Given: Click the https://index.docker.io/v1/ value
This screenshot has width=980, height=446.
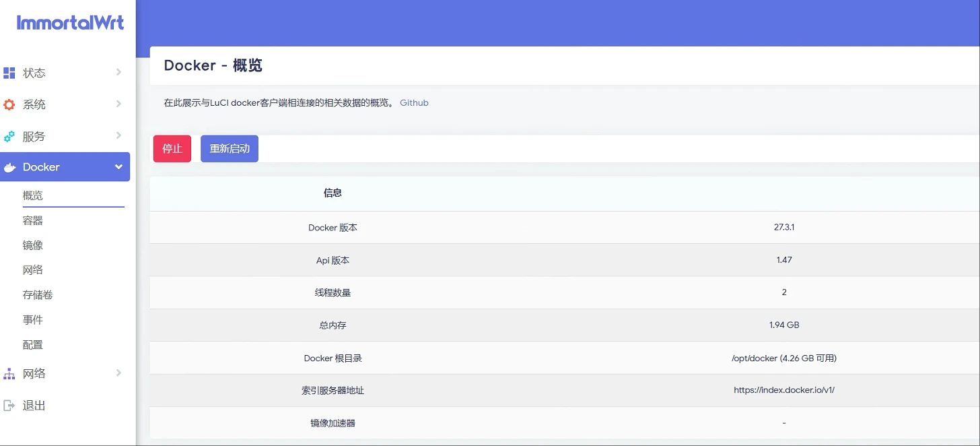Looking at the screenshot, I should pyautogui.click(x=784, y=390).
